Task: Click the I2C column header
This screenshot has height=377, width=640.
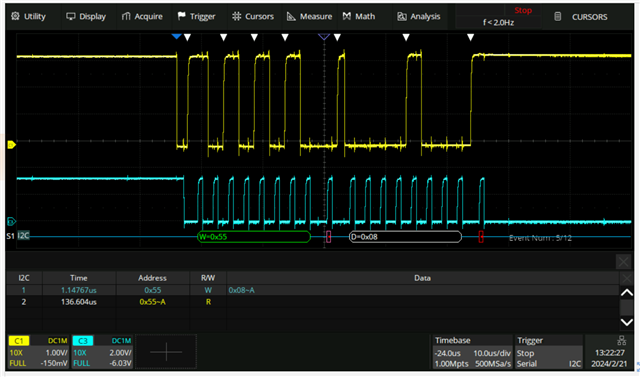Action: (24, 278)
